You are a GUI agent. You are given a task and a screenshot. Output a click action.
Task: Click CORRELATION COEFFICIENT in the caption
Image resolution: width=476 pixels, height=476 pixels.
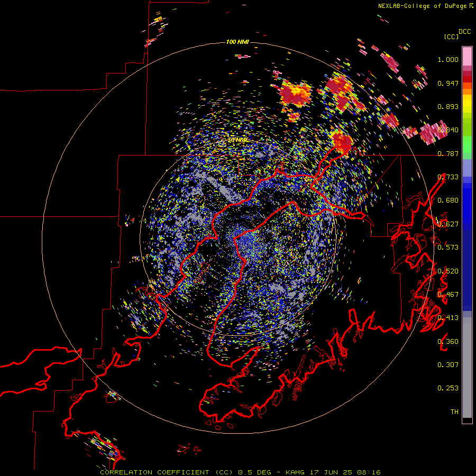point(154,472)
